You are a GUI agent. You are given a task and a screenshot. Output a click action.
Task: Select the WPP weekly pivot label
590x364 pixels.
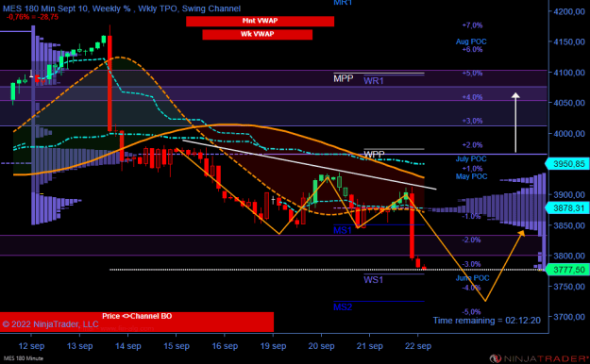click(374, 154)
